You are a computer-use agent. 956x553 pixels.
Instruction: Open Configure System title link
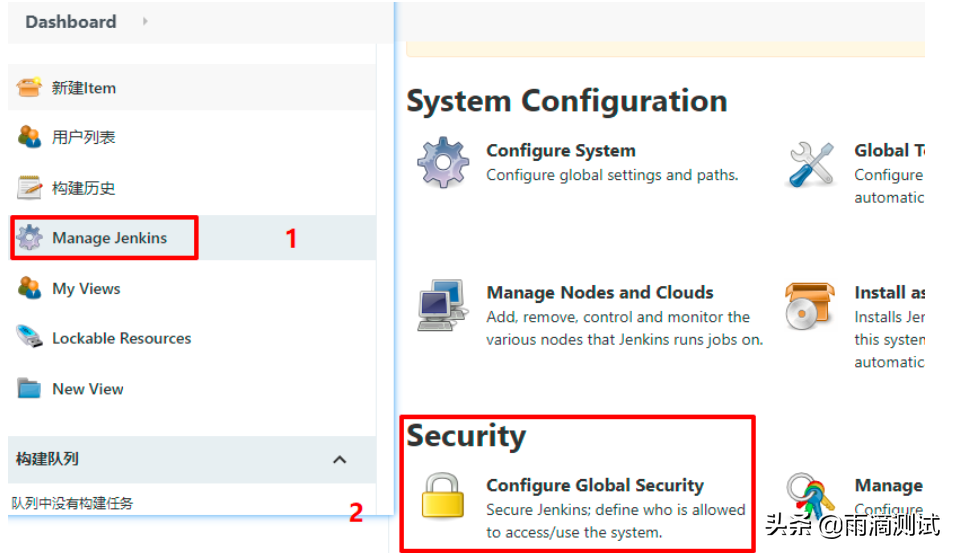[x=561, y=150]
